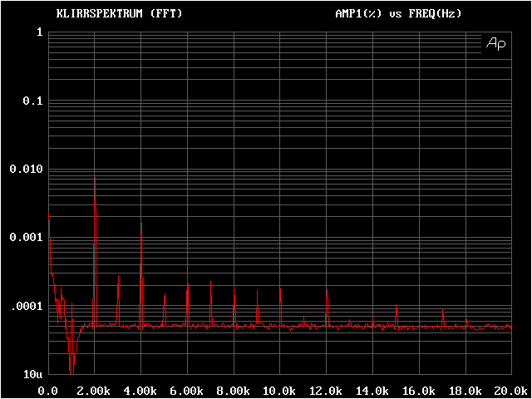Click the 20.0k frequency axis label
The image size is (532, 399).
pos(508,390)
